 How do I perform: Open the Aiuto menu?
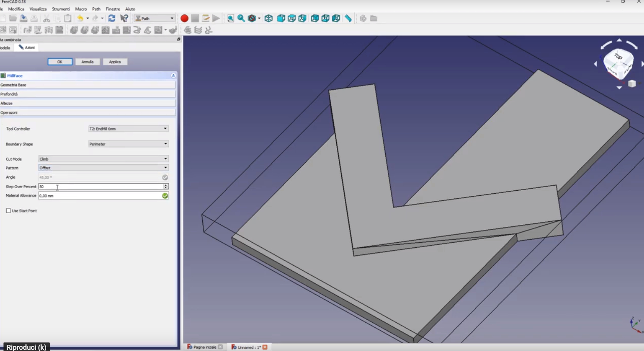pos(130,9)
